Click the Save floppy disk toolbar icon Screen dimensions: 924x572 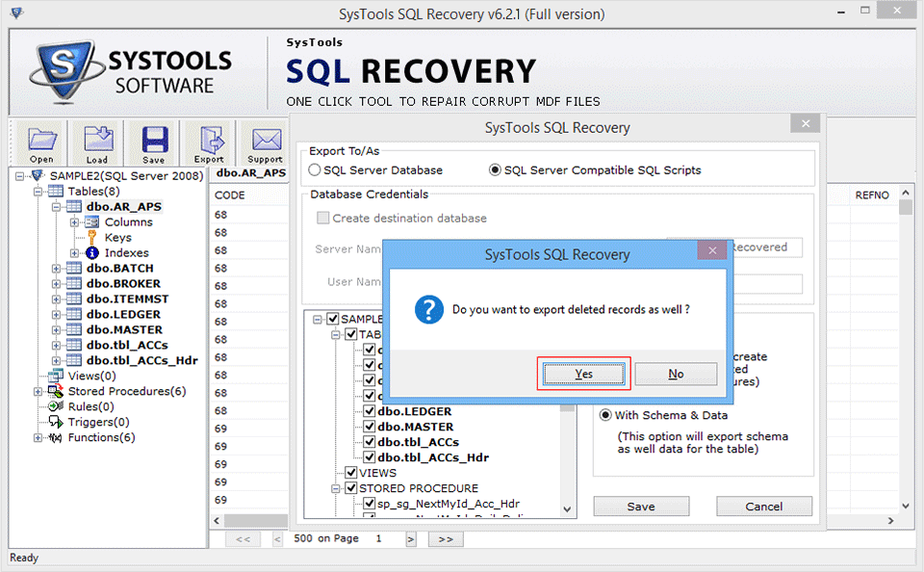pyautogui.click(x=154, y=141)
